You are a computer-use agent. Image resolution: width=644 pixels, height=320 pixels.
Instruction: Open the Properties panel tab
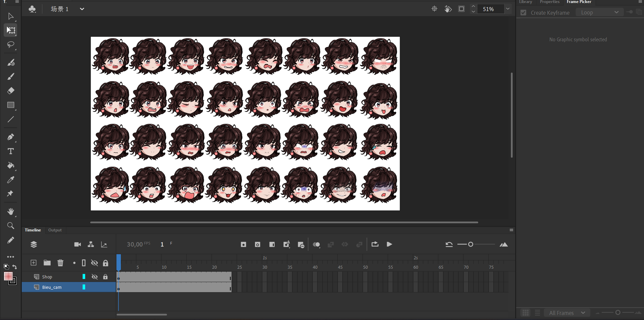coord(549,2)
